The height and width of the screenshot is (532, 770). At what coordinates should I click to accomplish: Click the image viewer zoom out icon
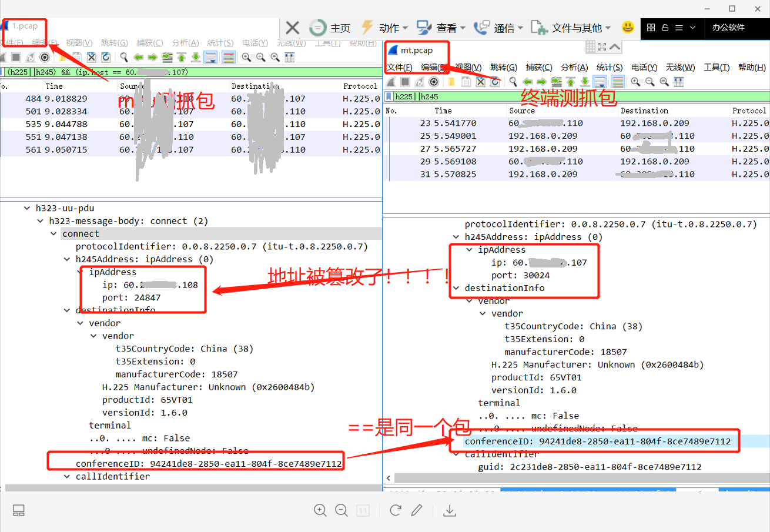coord(342,510)
